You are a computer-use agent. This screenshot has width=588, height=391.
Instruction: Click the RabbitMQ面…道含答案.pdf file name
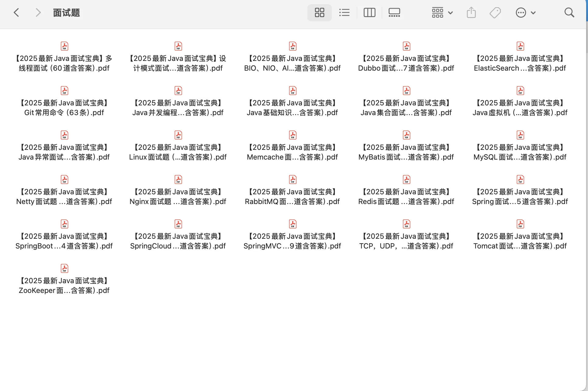(x=292, y=196)
